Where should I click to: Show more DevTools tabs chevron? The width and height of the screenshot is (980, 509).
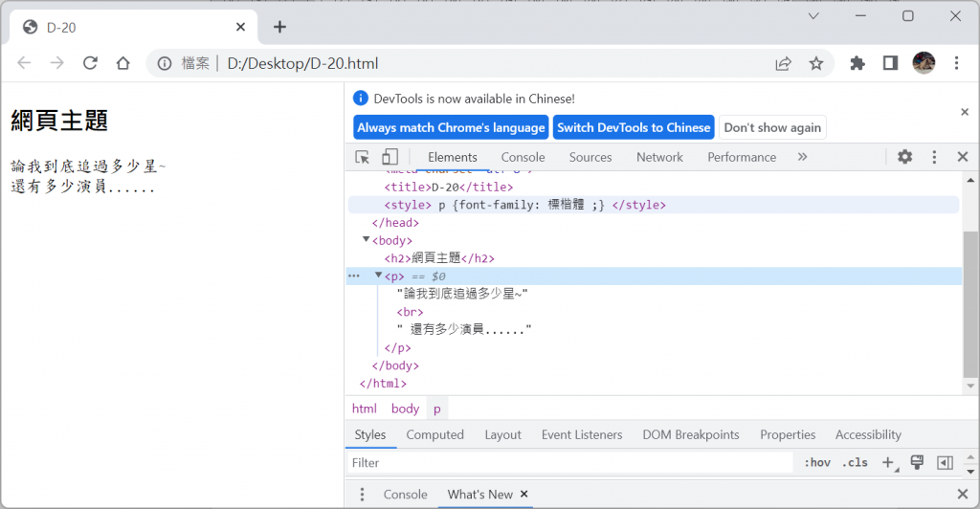click(803, 157)
